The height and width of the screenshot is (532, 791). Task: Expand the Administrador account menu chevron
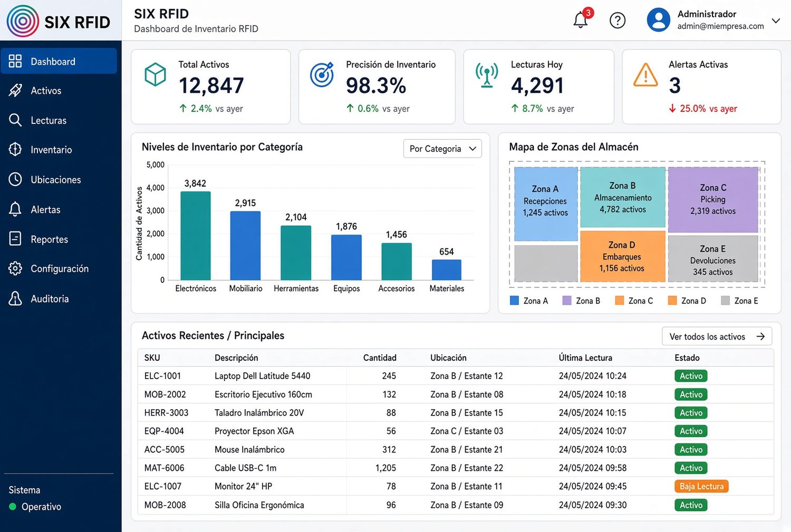click(776, 21)
